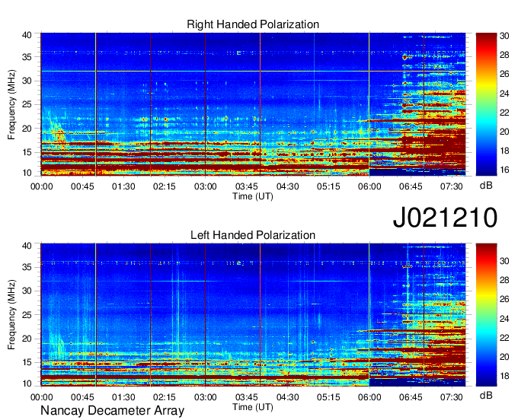Click the 'Nancay Decameter Array' caption
Image resolution: width=518 pixels, height=420 pixels.
click(112, 411)
